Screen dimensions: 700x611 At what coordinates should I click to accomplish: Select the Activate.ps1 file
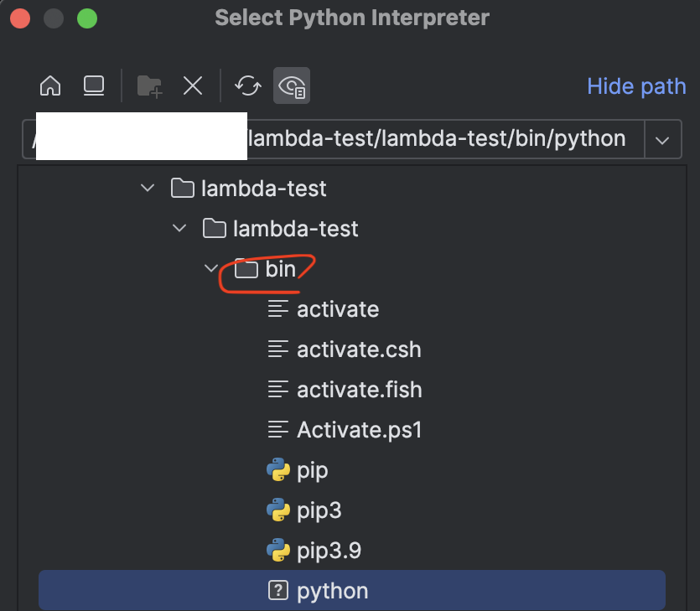359,430
